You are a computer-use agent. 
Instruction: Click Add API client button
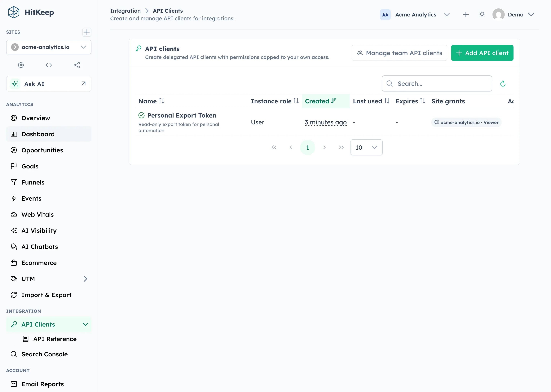(x=482, y=53)
